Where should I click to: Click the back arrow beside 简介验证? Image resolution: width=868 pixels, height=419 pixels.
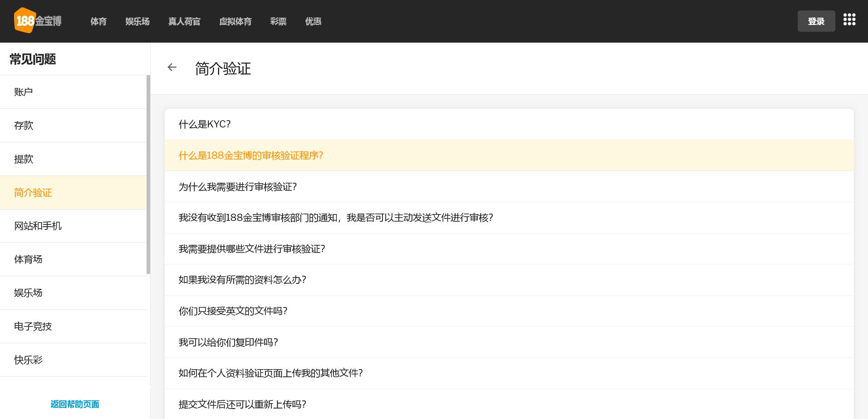(x=172, y=67)
